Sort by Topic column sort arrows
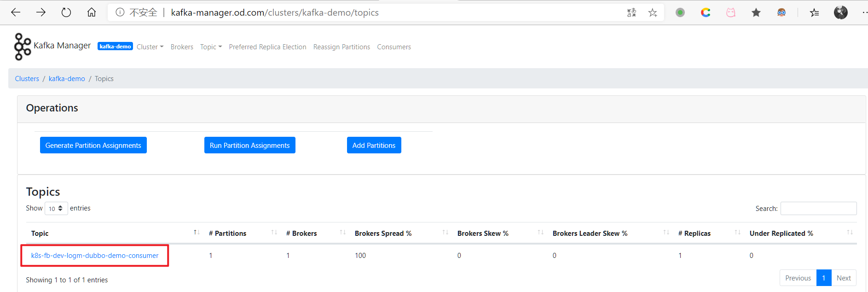Screen dimensions: 868x292 pyautogui.click(x=197, y=232)
